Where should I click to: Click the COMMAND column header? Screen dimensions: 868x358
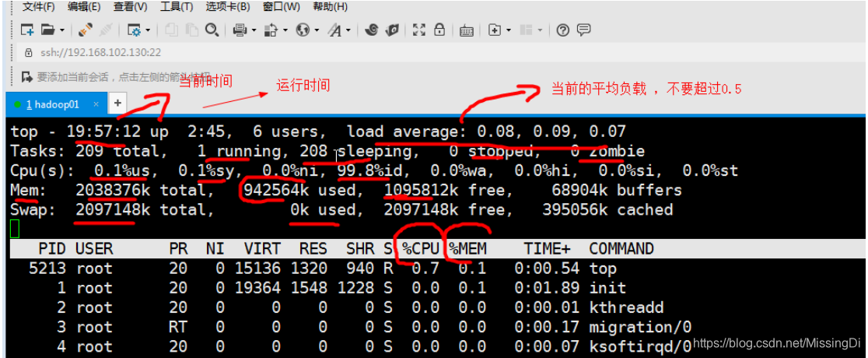pyautogui.click(x=621, y=248)
